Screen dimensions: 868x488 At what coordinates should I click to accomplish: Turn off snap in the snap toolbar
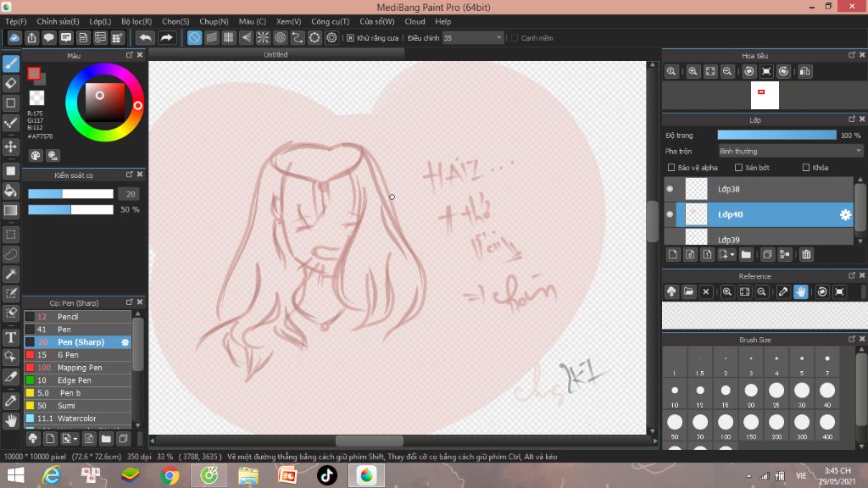click(x=194, y=37)
